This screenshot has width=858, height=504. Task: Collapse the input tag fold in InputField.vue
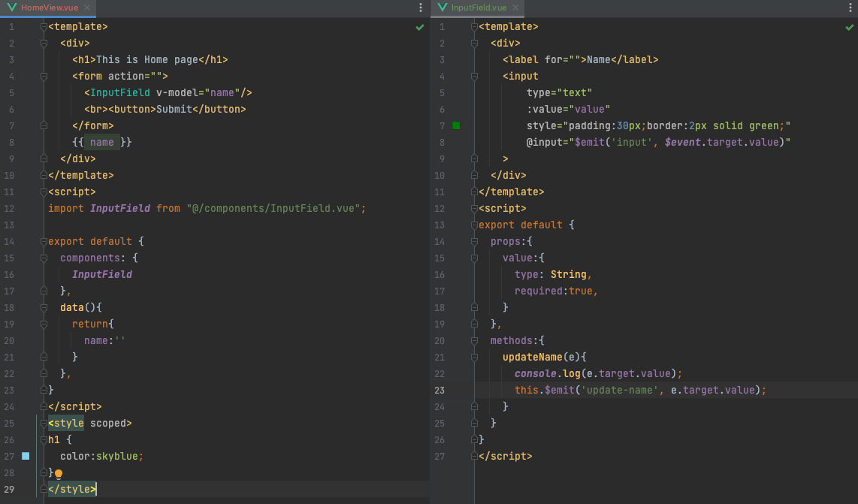(474, 76)
